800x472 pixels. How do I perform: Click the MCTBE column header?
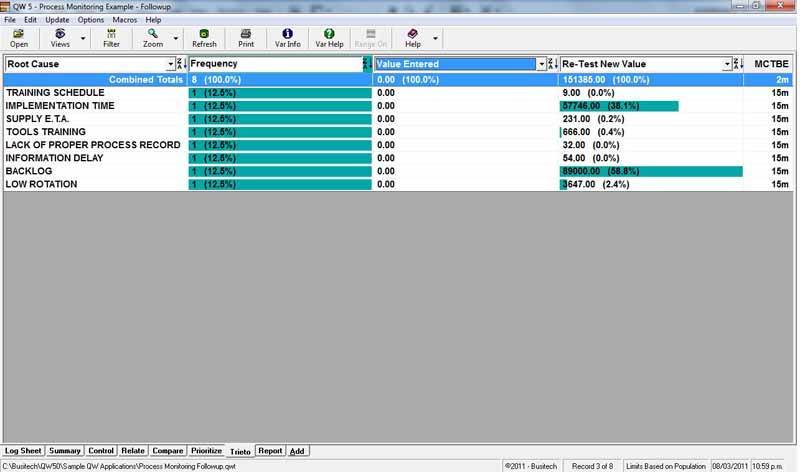[x=771, y=64]
